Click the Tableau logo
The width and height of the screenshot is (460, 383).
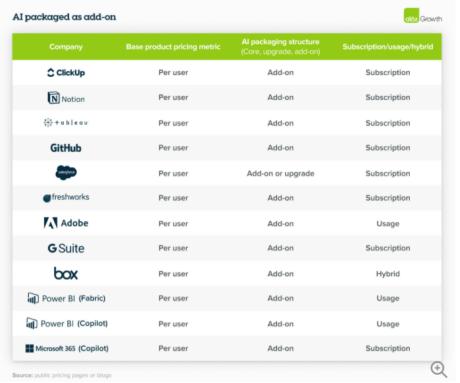pos(66,123)
